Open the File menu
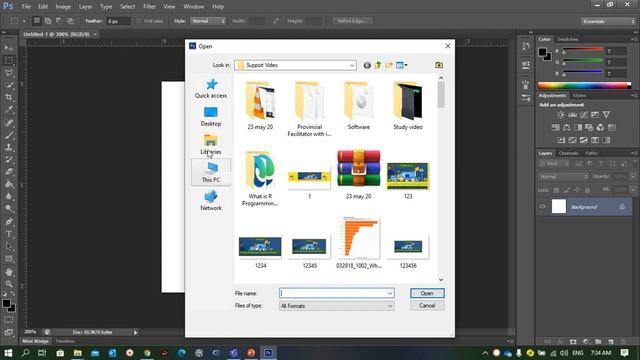 click(x=26, y=7)
